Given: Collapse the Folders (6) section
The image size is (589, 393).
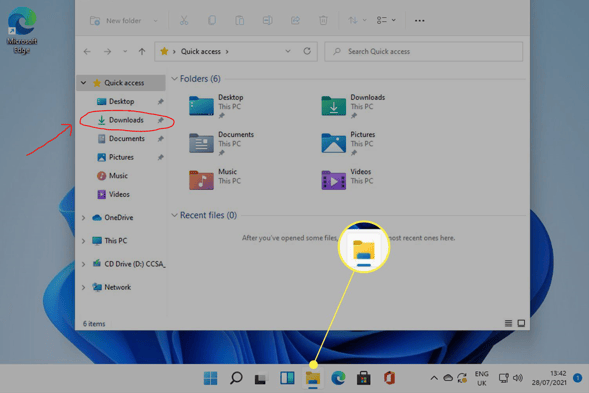Looking at the screenshot, I should pos(174,79).
